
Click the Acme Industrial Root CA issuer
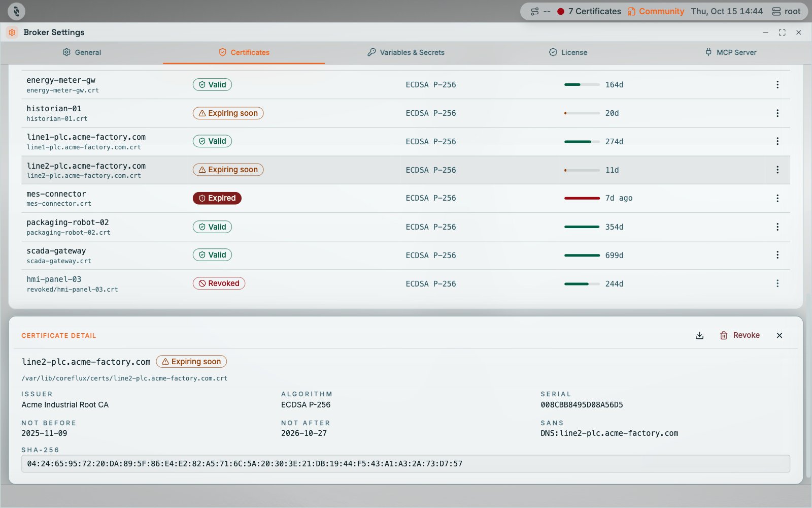click(x=65, y=405)
